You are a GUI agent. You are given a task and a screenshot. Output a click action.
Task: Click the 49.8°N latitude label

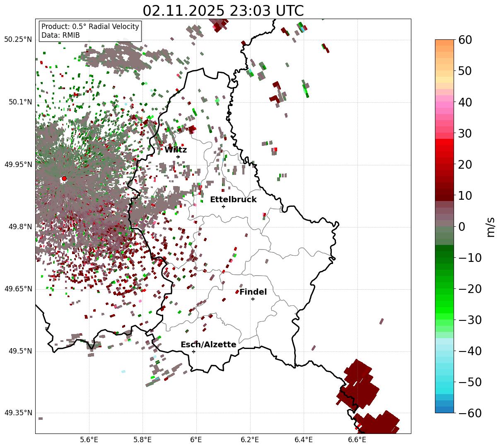coord(20,227)
